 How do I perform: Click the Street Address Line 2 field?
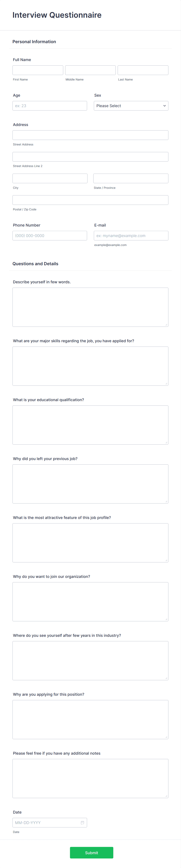pos(90,156)
